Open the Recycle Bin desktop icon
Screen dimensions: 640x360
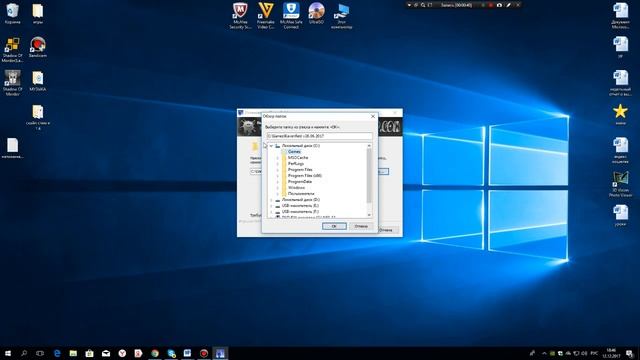12,13
